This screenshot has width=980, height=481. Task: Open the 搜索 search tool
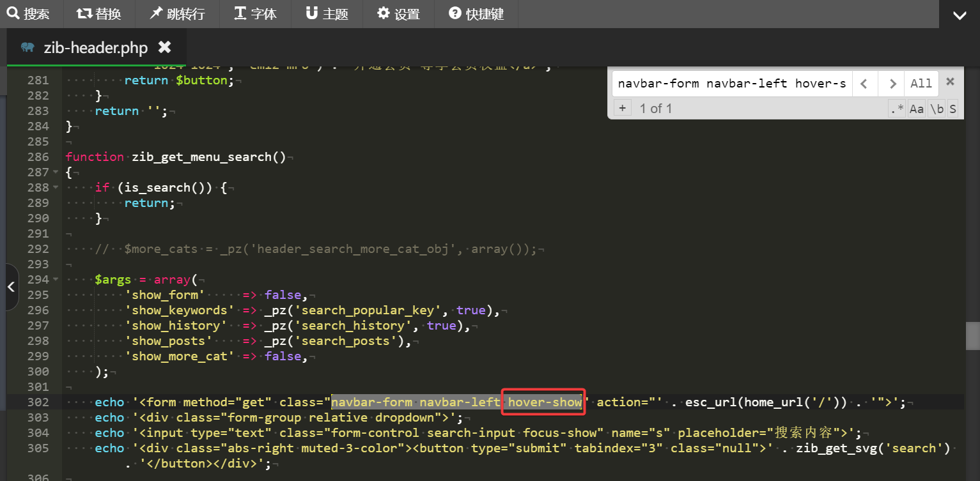[x=28, y=14]
